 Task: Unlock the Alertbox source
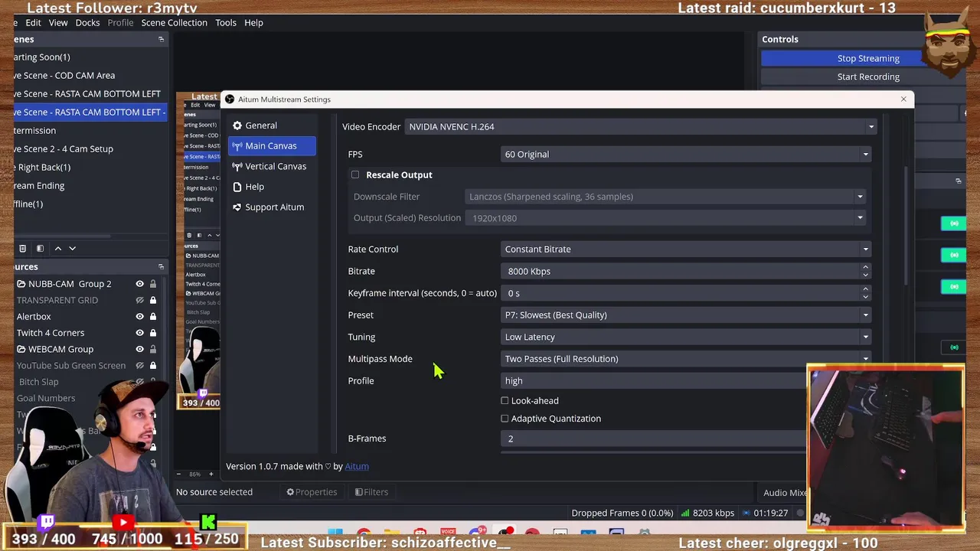coord(153,316)
